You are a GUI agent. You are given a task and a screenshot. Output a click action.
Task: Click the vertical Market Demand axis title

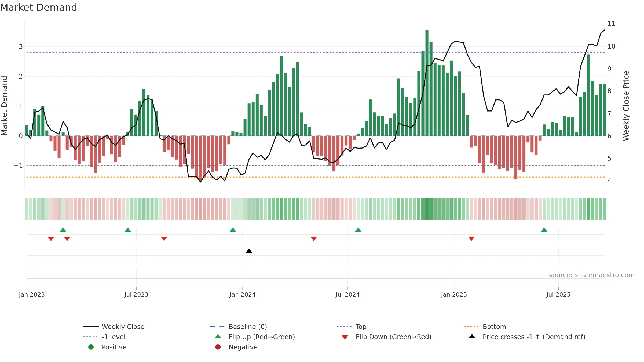(x=4, y=106)
